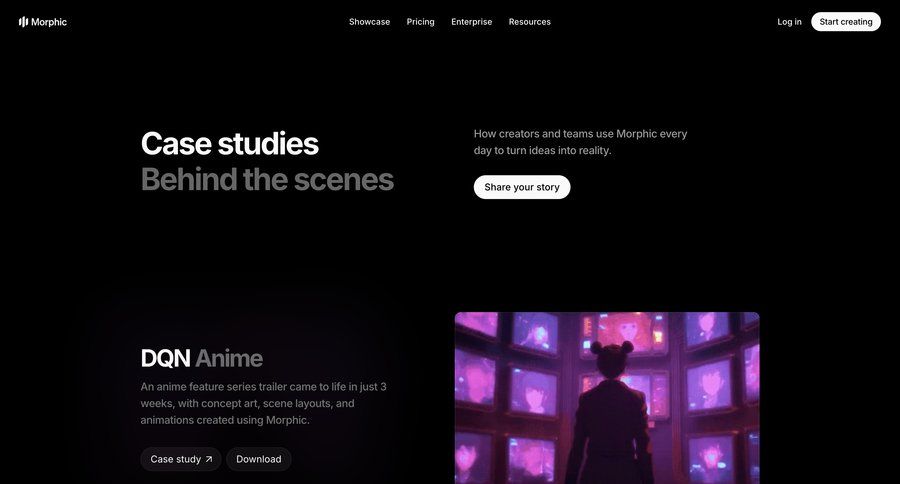Click the Morphic logo icon
The width and height of the screenshot is (900, 484).
click(x=24, y=22)
